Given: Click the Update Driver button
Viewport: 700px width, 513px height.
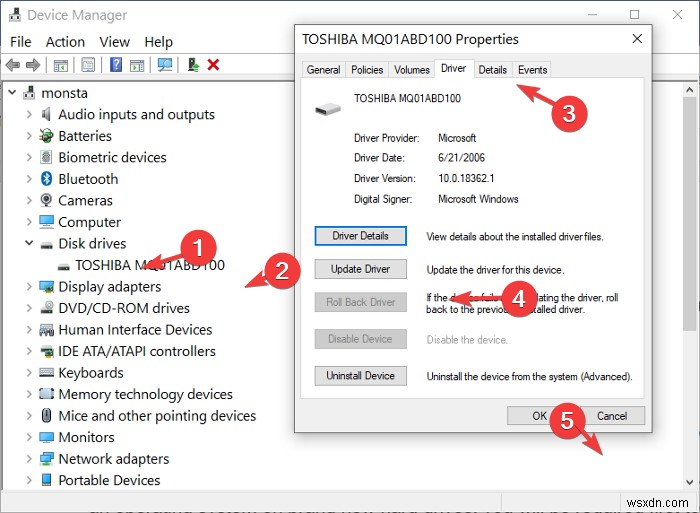Looking at the screenshot, I should tap(361, 269).
